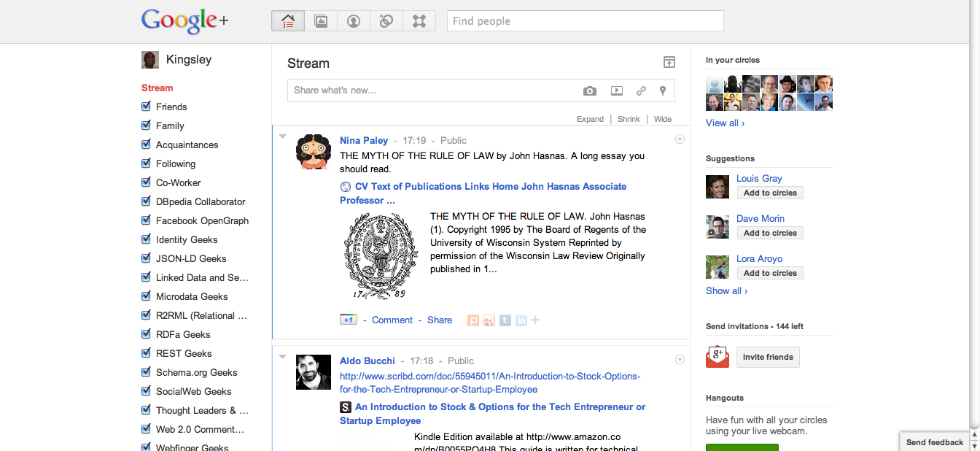Image resolution: width=980 pixels, height=451 pixels.
Task: Click Show all under Suggestions
Action: pyautogui.click(x=726, y=291)
